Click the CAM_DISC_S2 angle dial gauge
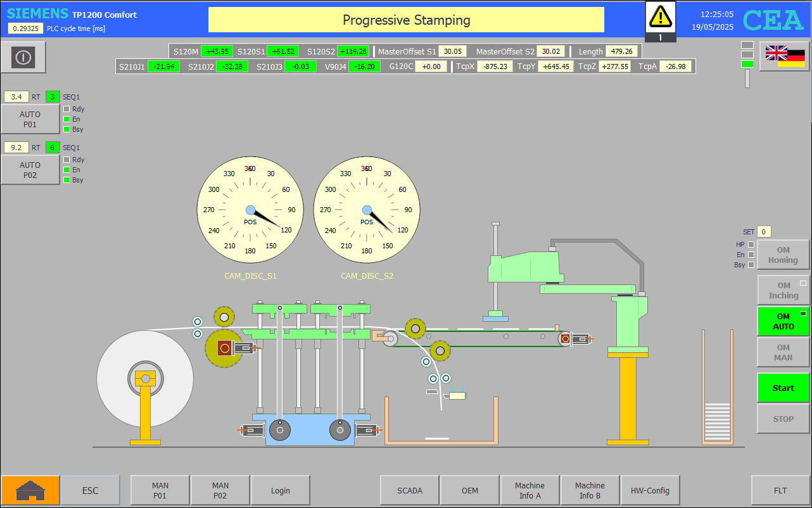Screen dimensions: 812x508 coord(367,210)
